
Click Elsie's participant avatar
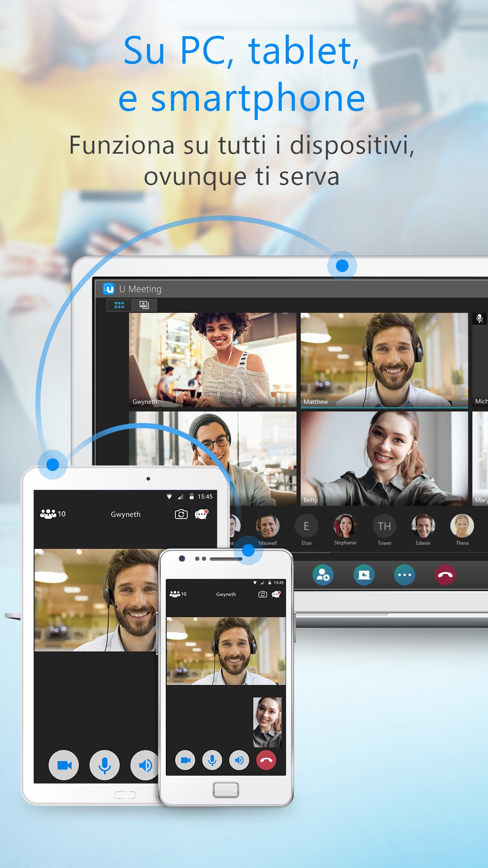306,526
